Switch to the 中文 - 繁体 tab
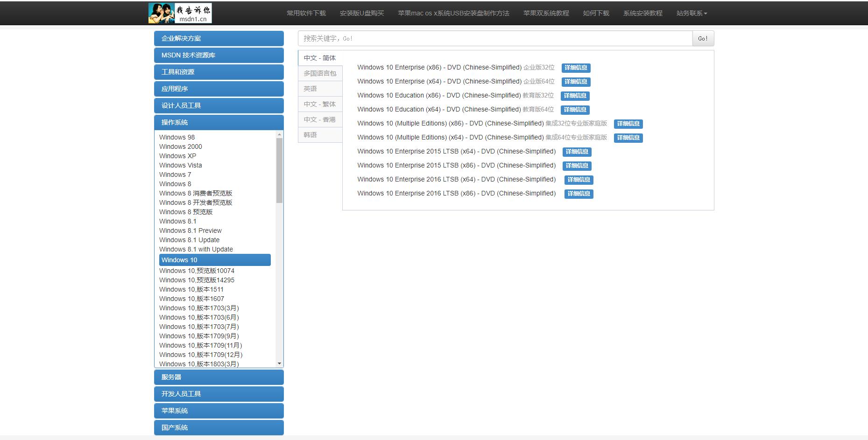Screen dimensions: 868x440 320,104
